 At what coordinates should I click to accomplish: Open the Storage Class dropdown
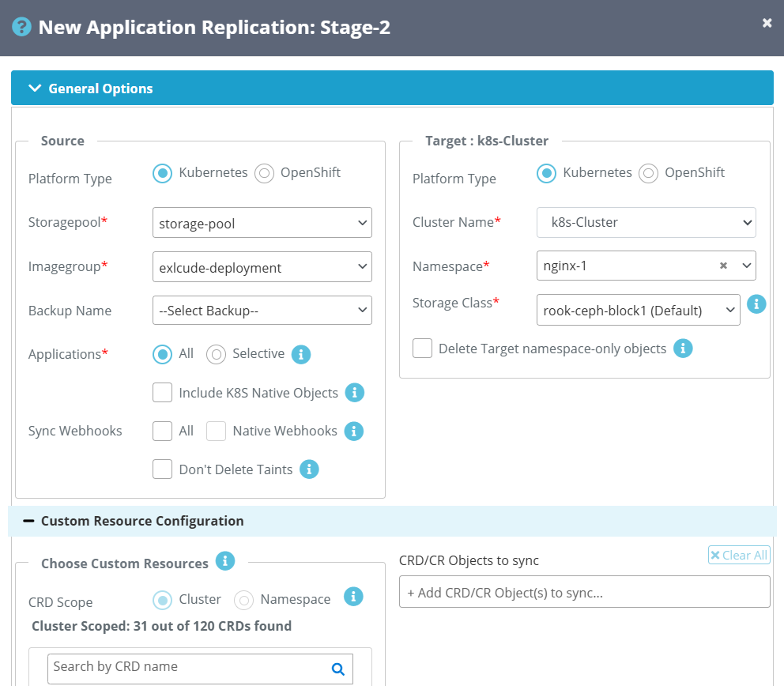pyautogui.click(x=638, y=310)
